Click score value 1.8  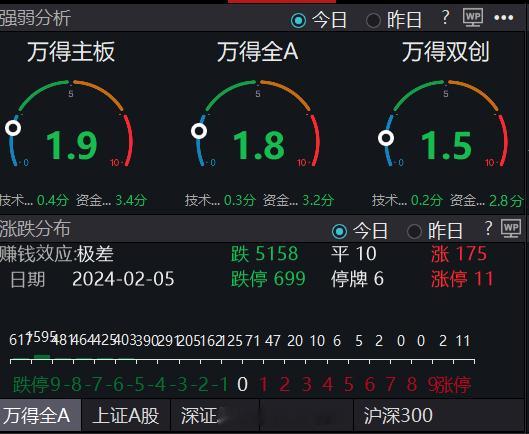pyautogui.click(x=259, y=146)
